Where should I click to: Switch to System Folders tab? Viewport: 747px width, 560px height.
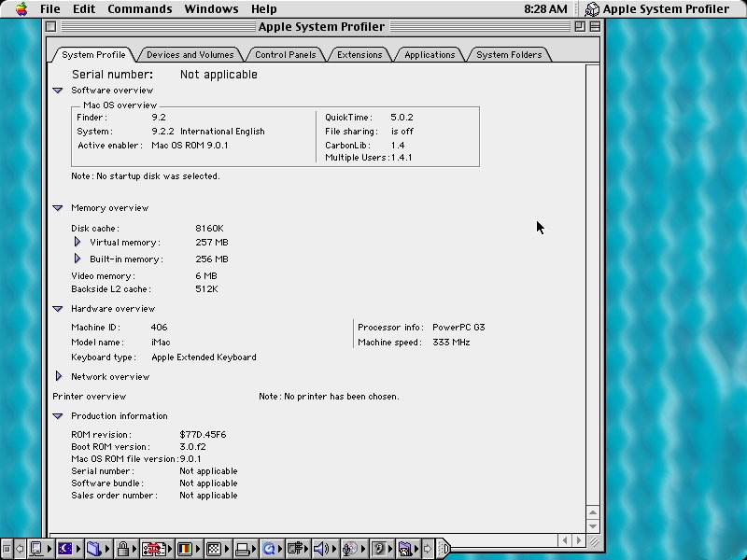509,55
